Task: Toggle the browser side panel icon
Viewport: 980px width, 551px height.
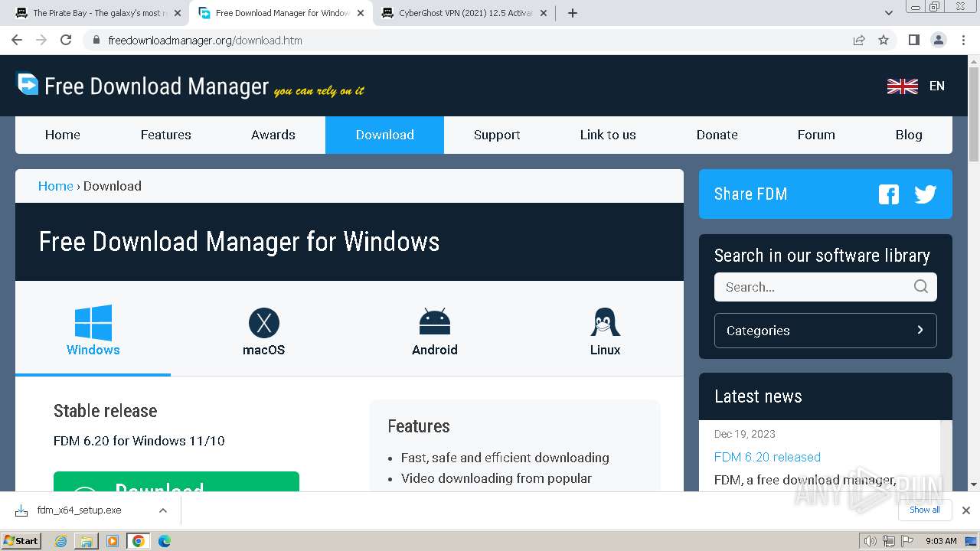Action: tap(913, 40)
